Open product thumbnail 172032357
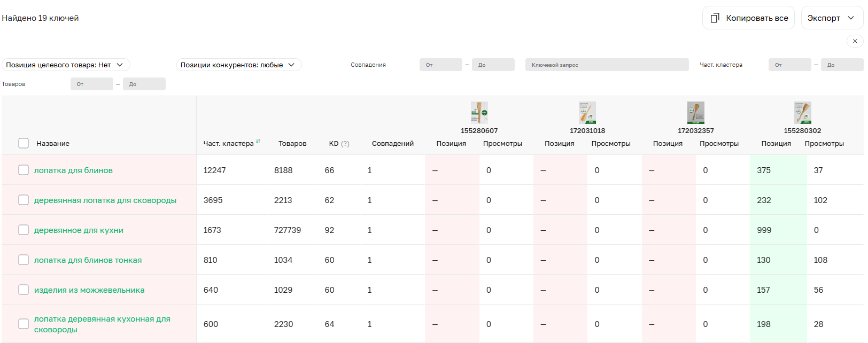Image resolution: width=868 pixels, height=343 pixels. (695, 113)
